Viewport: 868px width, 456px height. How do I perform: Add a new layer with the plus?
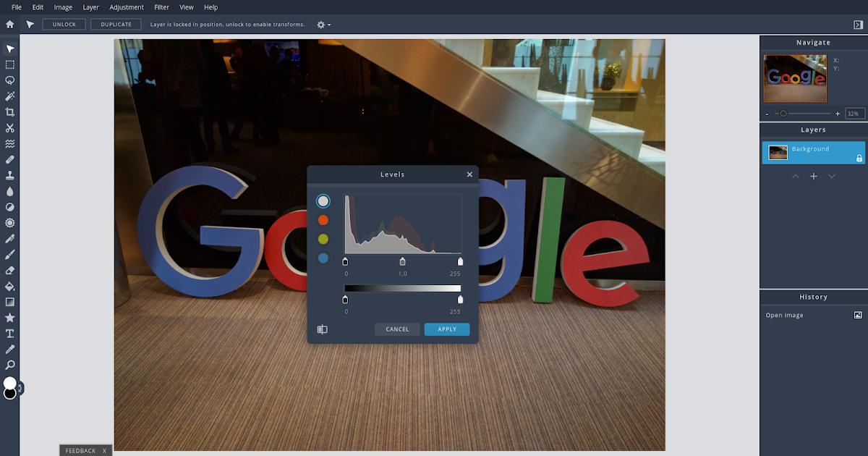[814, 176]
